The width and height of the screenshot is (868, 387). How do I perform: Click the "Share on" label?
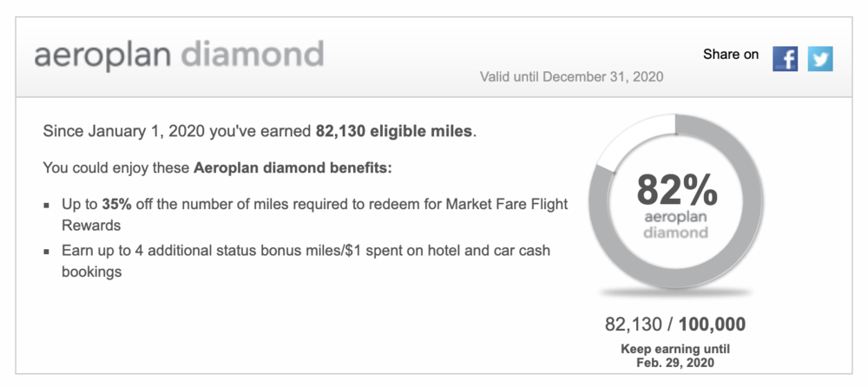(731, 55)
